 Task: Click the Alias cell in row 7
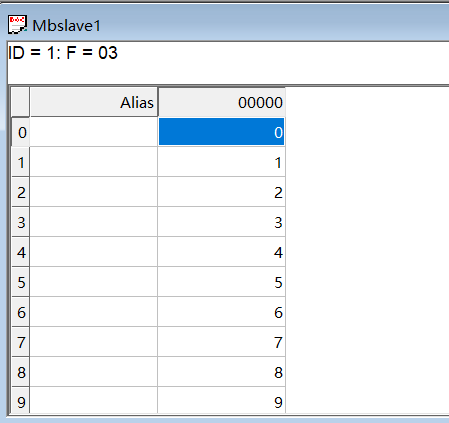(x=94, y=342)
